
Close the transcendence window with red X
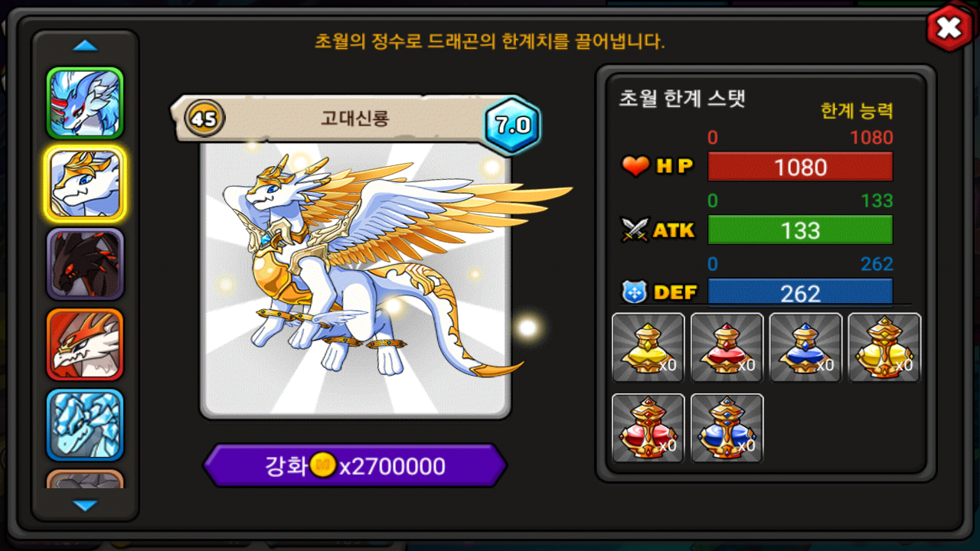click(949, 28)
